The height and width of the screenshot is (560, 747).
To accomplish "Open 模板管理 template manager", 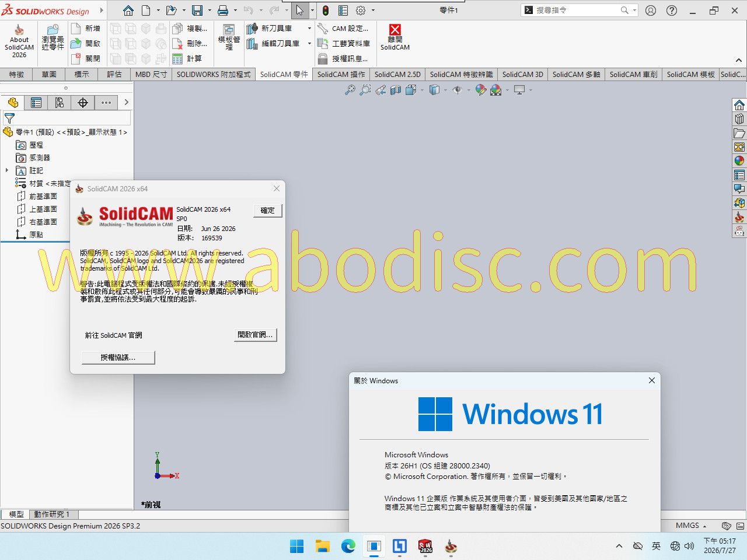I will [229, 38].
